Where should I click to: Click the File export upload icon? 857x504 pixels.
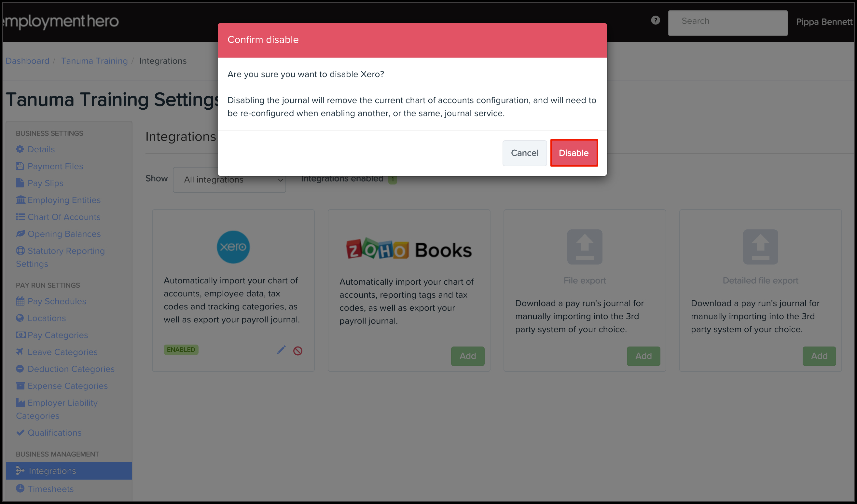click(585, 247)
